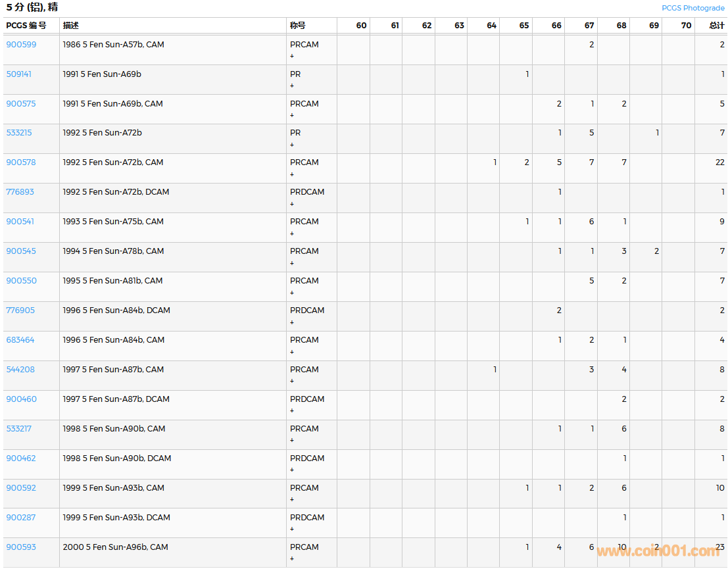The width and height of the screenshot is (728, 569).
Task: Select the 1993 5 Fen Sun-A75b description
Action: click(x=113, y=222)
